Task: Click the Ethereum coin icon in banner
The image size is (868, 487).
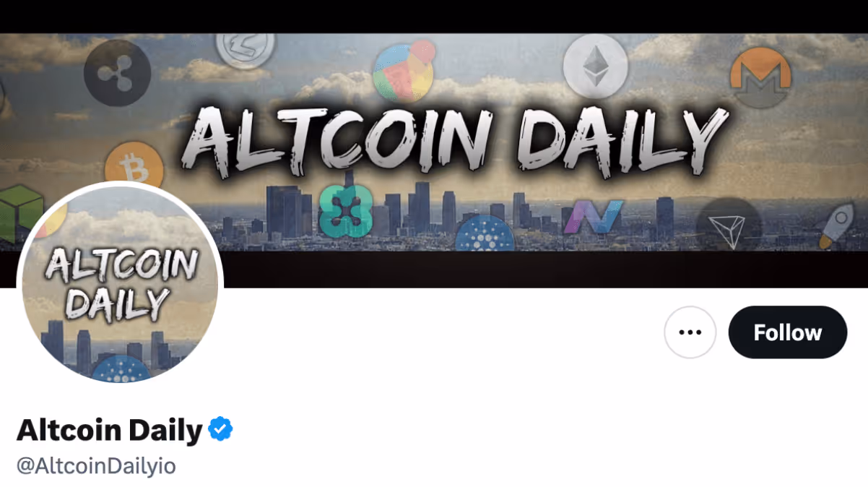Action: coord(596,66)
